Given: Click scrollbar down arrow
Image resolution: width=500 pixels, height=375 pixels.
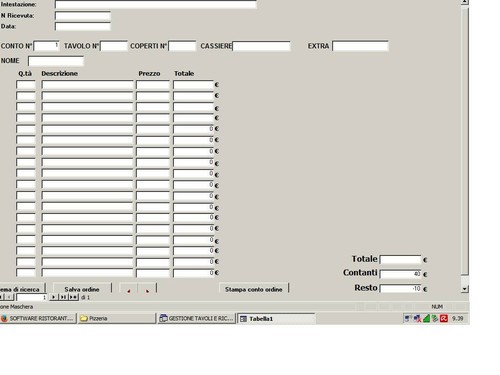Looking at the screenshot, I should 465,289.
